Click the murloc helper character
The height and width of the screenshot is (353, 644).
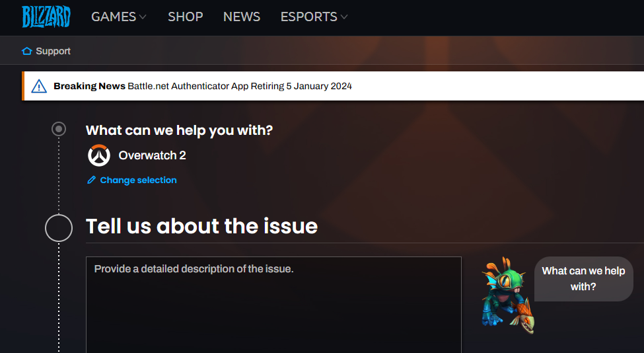coord(508,295)
